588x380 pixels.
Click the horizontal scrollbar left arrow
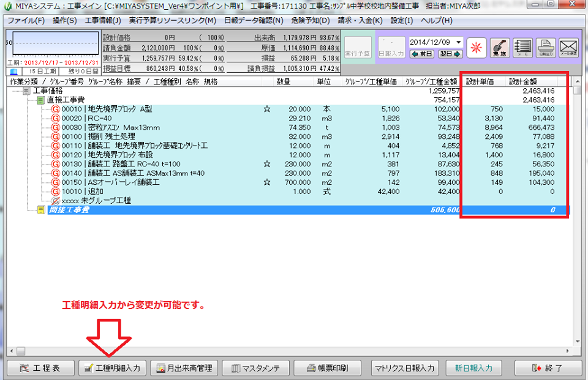point(11,351)
